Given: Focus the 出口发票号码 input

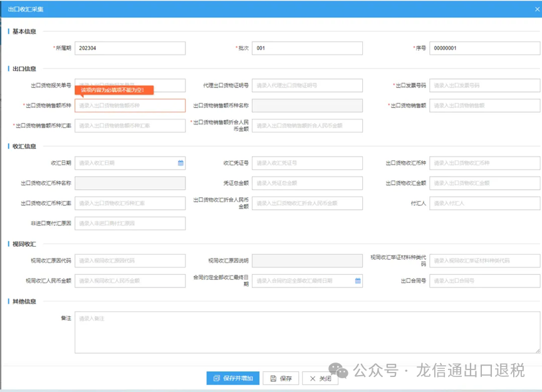Looking at the screenshot, I should (484, 85).
